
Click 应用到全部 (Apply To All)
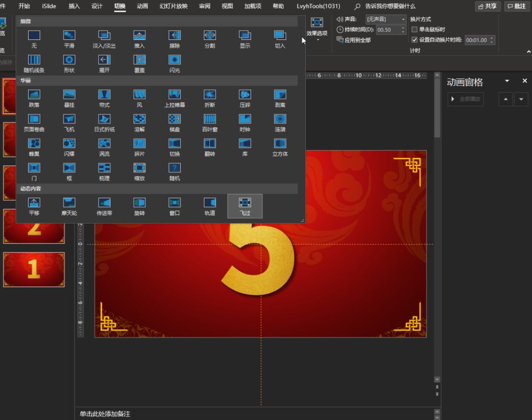click(354, 40)
